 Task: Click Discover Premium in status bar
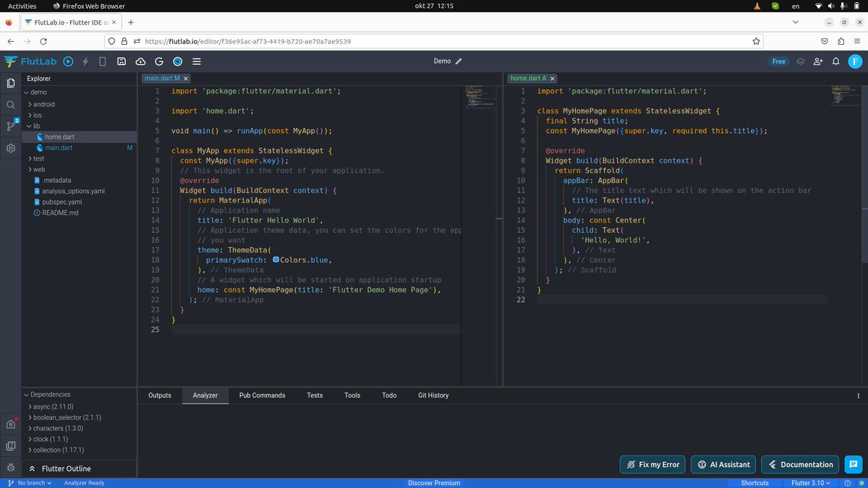click(434, 483)
